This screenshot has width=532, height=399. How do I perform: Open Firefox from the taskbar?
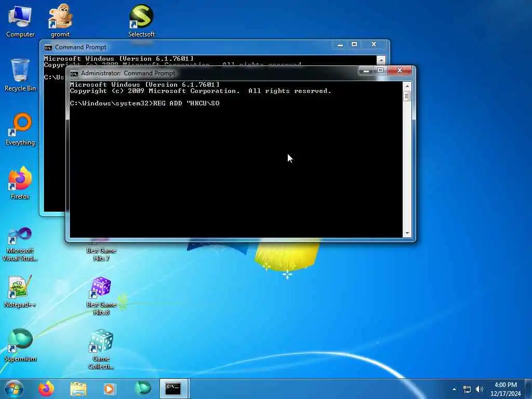pos(46,389)
